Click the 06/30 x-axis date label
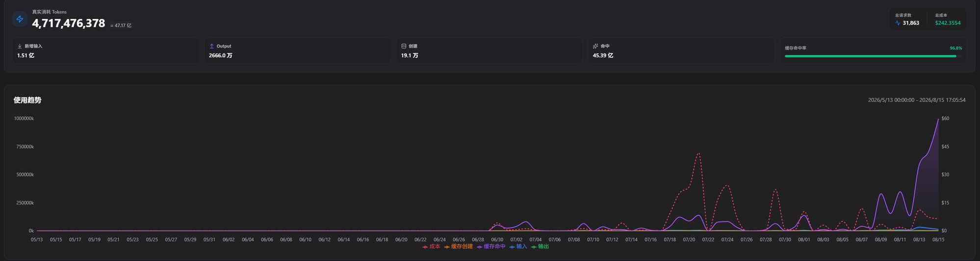Screen dimensions: 980x261 [x=497, y=240]
